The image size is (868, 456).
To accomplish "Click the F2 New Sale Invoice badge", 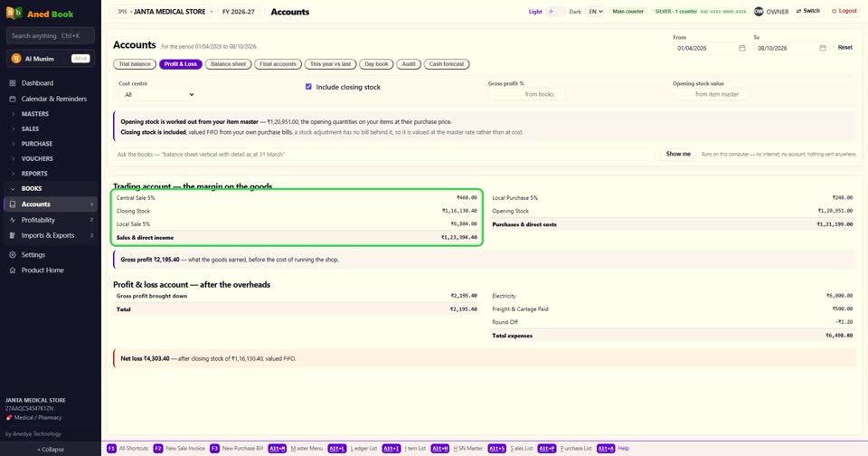I will [x=157, y=448].
